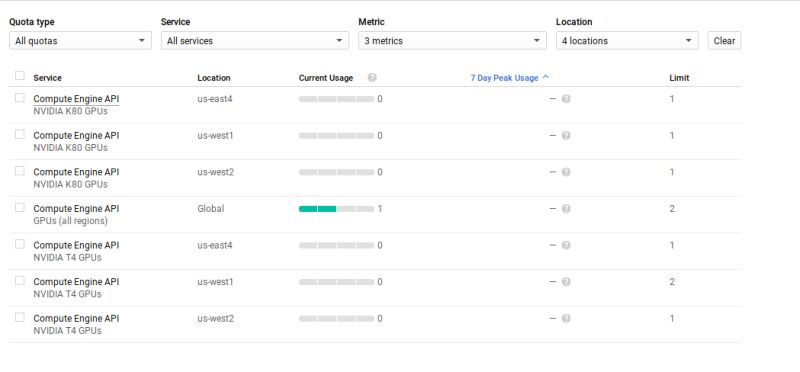Open the Service filter dropdown

click(x=255, y=41)
